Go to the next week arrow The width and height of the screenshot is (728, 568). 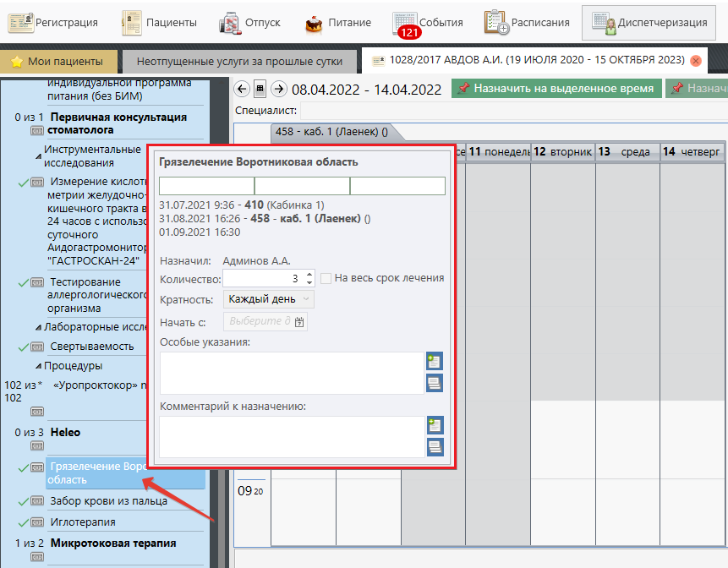point(278,89)
